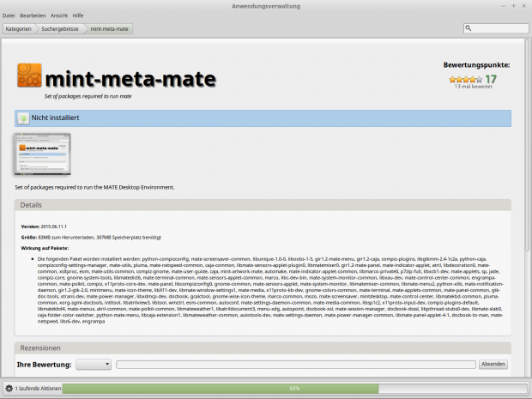The image size is (532, 399).
Task: Select the mint-meta-mate breadcrumb
Action: pyautogui.click(x=109, y=29)
